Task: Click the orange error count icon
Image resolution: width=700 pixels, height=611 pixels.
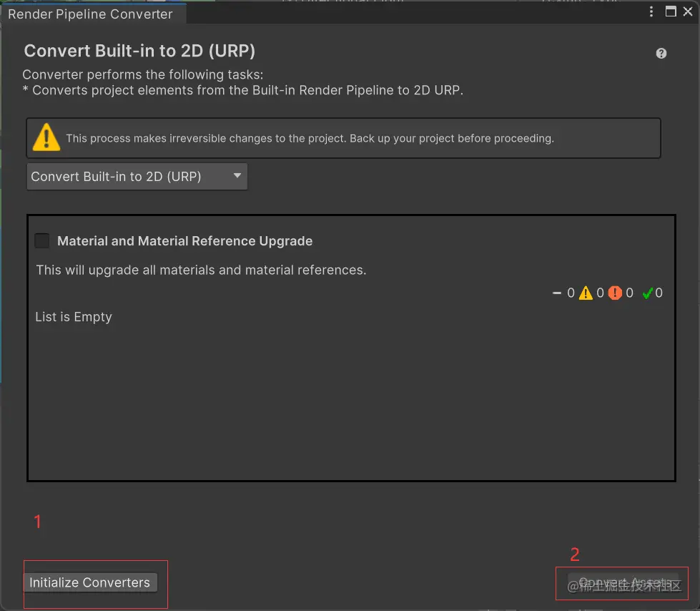Action: point(615,293)
